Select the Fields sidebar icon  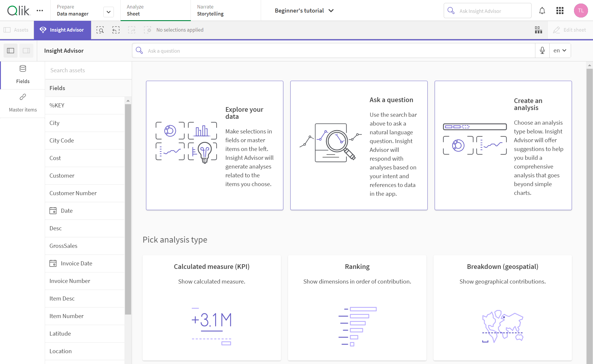pyautogui.click(x=23, y=74)
